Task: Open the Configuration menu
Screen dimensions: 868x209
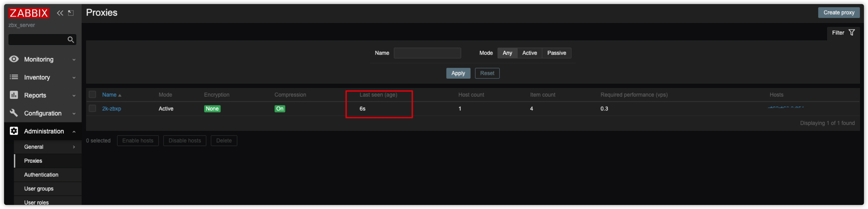Action: coord(43,113)
